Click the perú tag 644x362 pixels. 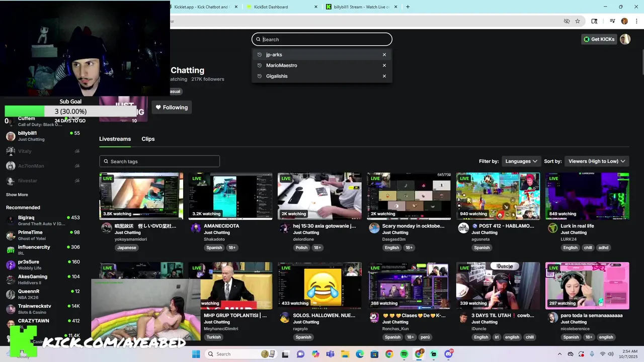click(425, 337)
